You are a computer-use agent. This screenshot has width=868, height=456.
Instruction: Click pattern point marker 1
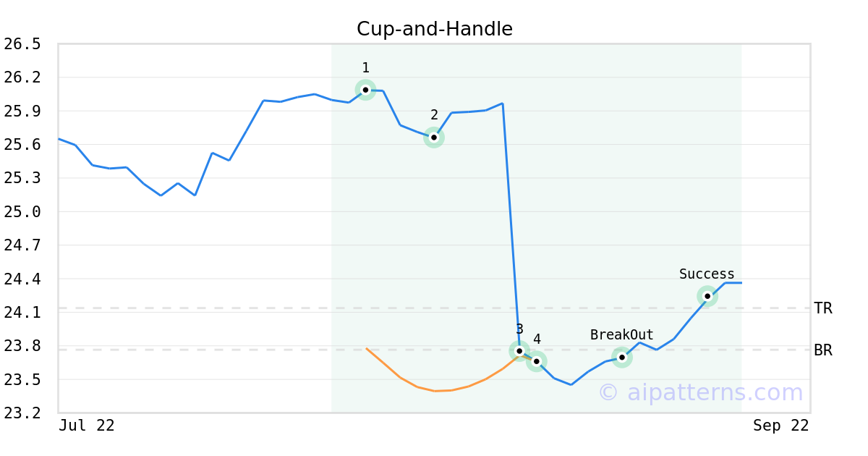[365, 90]
